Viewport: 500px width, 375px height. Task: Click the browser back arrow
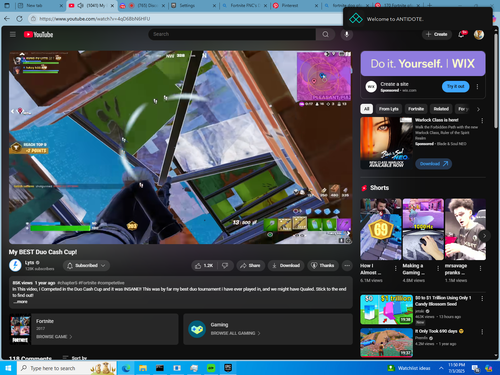tap(7, 19)
